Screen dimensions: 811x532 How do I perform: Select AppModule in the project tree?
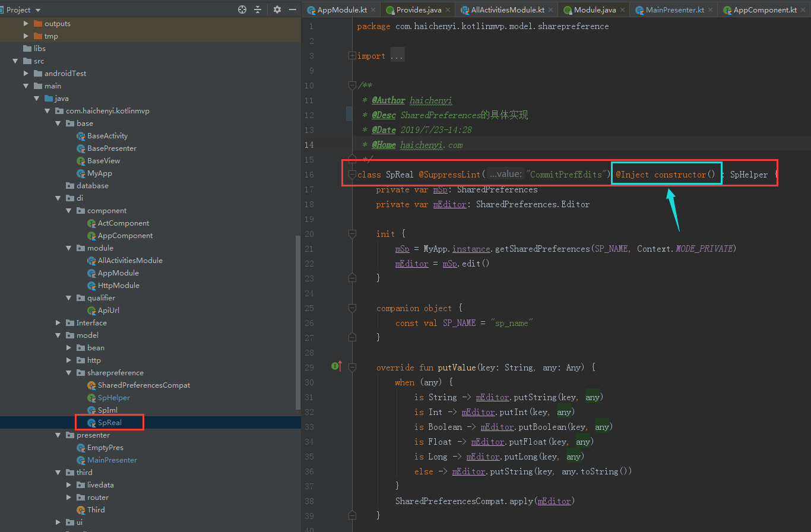tap(113, 273)
